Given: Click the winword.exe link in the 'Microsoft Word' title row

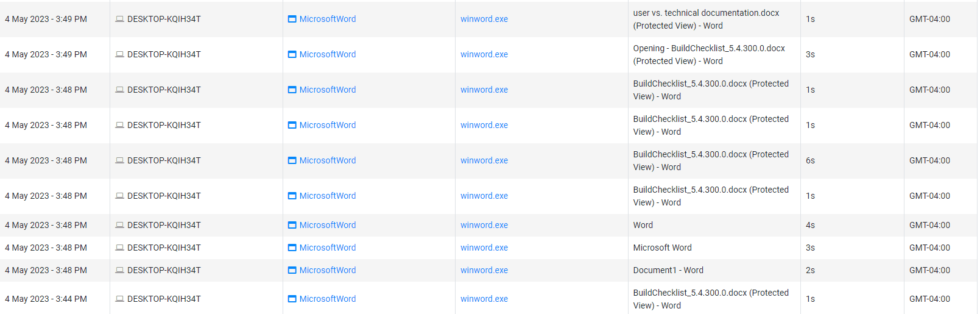Looking at the screenshot, I should (484, 248).
